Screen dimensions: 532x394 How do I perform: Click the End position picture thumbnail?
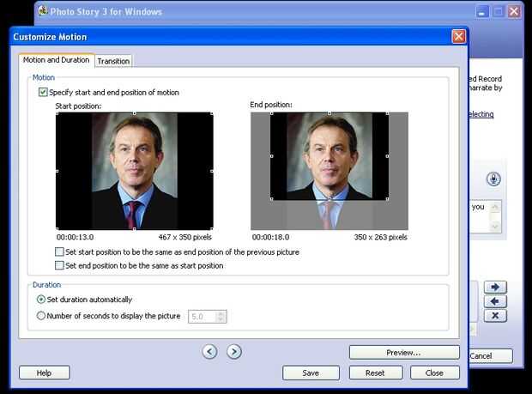pyautogui.click(x=329, y=171)
